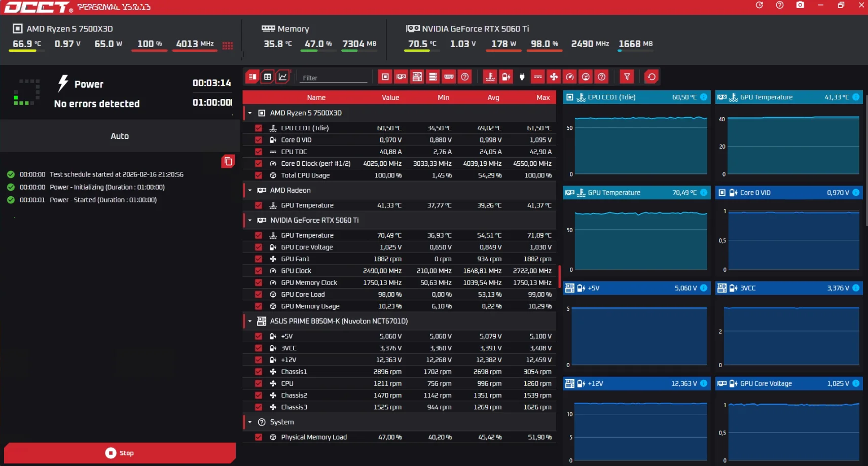Click the 'No errors detected' status text
868x466 pixels.
coord(97,103)
